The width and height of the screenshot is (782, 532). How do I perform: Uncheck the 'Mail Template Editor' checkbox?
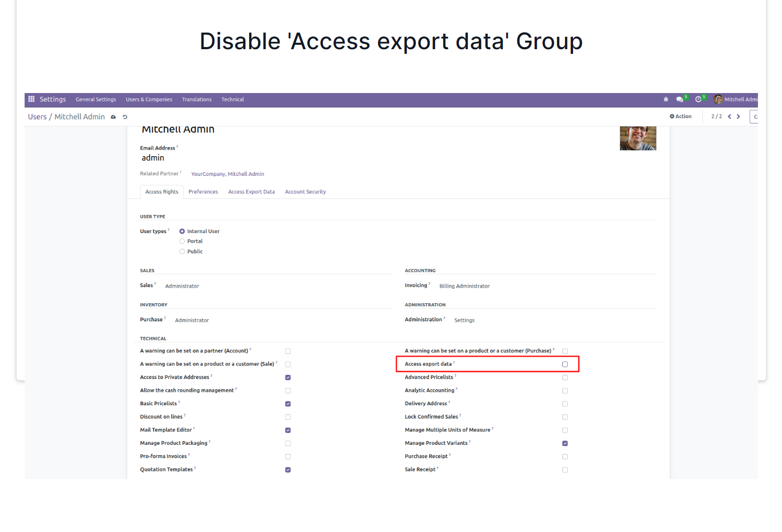[x=288, y=430]
